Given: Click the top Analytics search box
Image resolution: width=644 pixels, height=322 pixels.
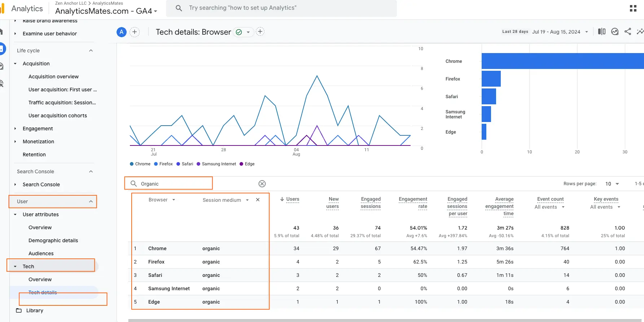Looking at the screenshot, I should coord(281,8).
